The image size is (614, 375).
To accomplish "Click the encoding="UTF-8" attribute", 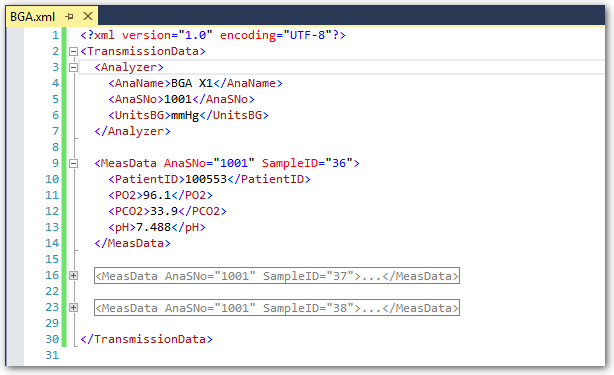I will 276,35.
